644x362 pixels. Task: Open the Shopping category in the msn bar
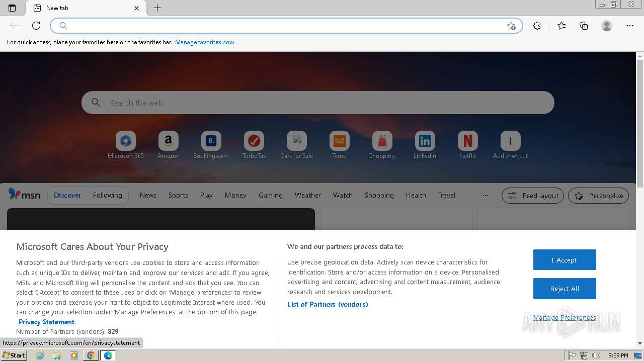coord(379,195)
